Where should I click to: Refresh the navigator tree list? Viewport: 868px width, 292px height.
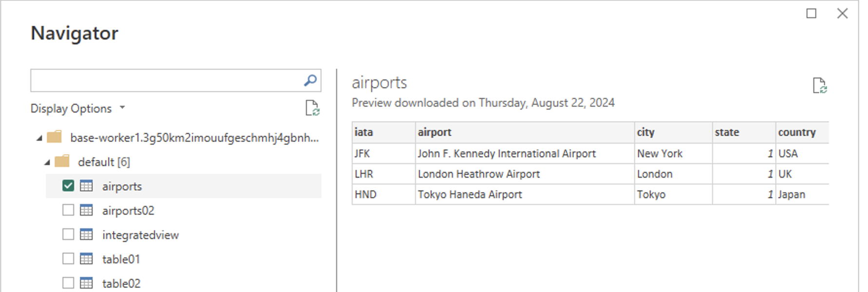tap(312, 108)
